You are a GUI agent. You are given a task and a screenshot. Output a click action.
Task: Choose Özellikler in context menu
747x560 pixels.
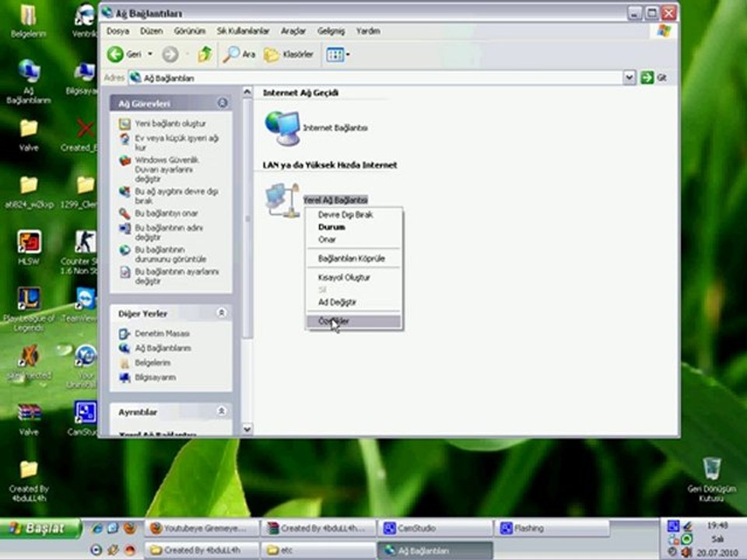pyautogui.click(x=354, y=321)
